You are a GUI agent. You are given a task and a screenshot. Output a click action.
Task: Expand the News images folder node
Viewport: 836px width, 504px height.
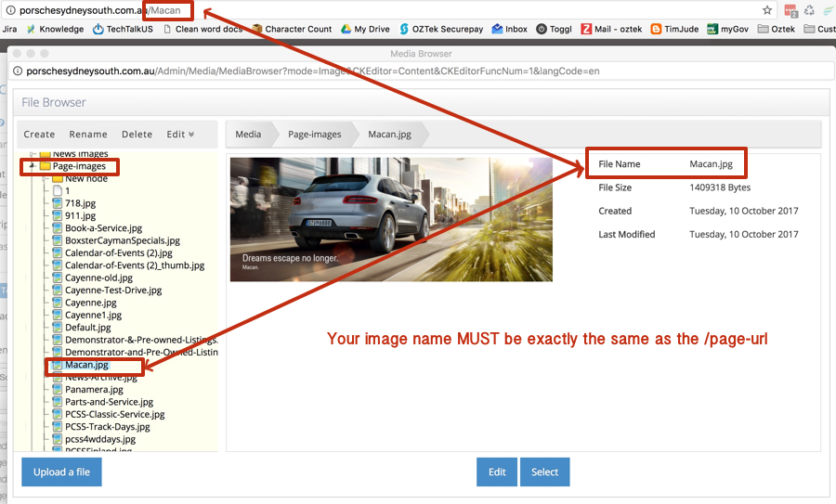coord(33,154)
